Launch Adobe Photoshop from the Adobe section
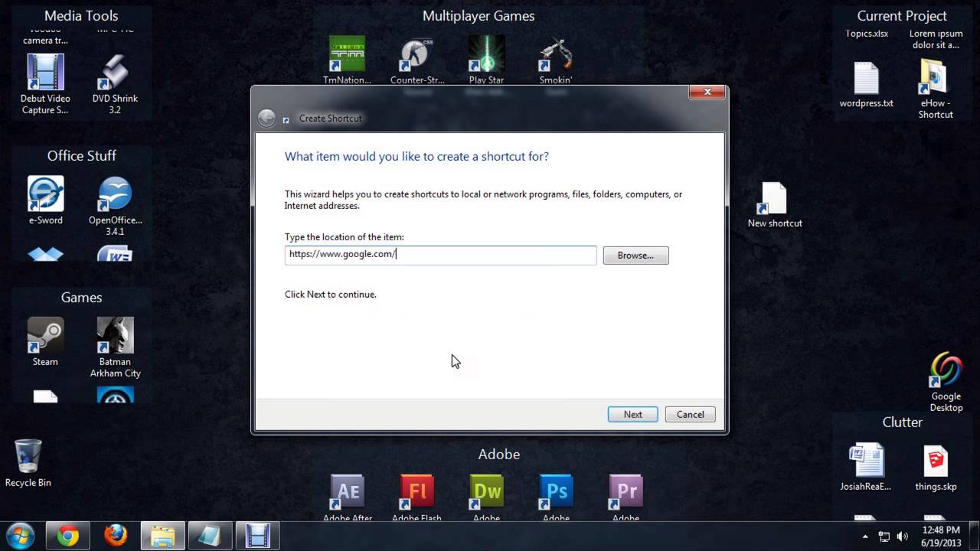This screenshot has height=551, width=980. pos(555,490)
